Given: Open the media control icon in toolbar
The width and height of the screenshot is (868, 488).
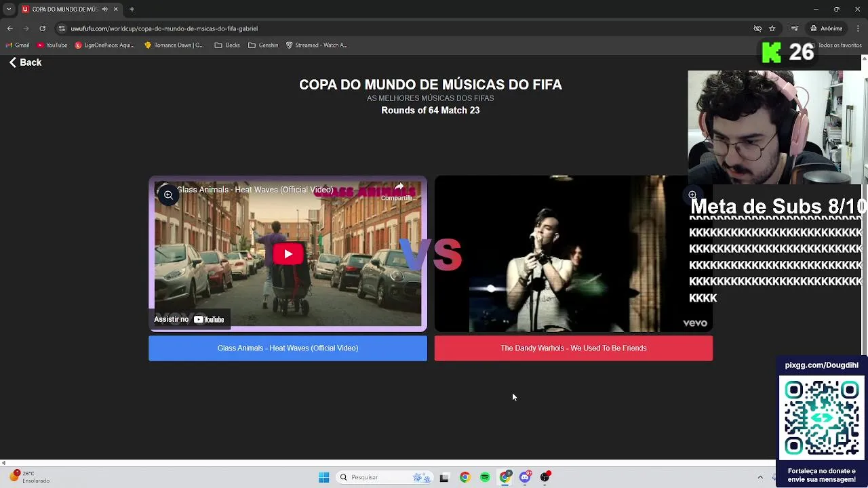Looking at the screenshot, I should [794, 28].
